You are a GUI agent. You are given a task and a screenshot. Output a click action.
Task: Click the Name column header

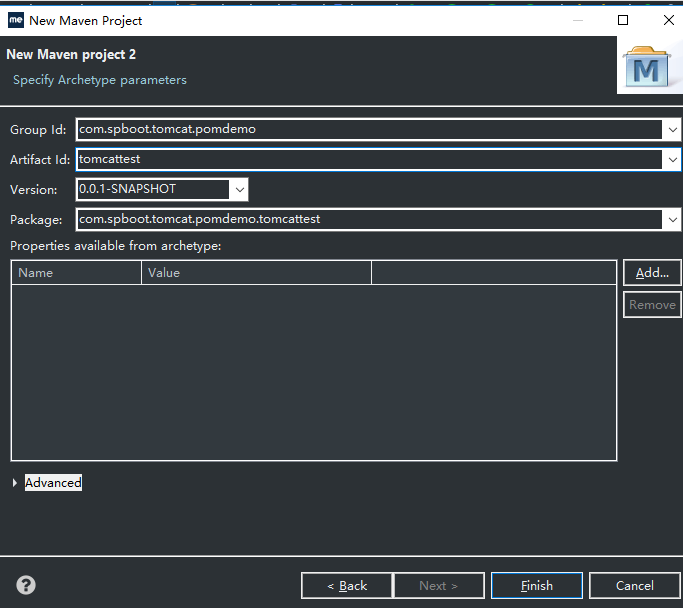76,273
